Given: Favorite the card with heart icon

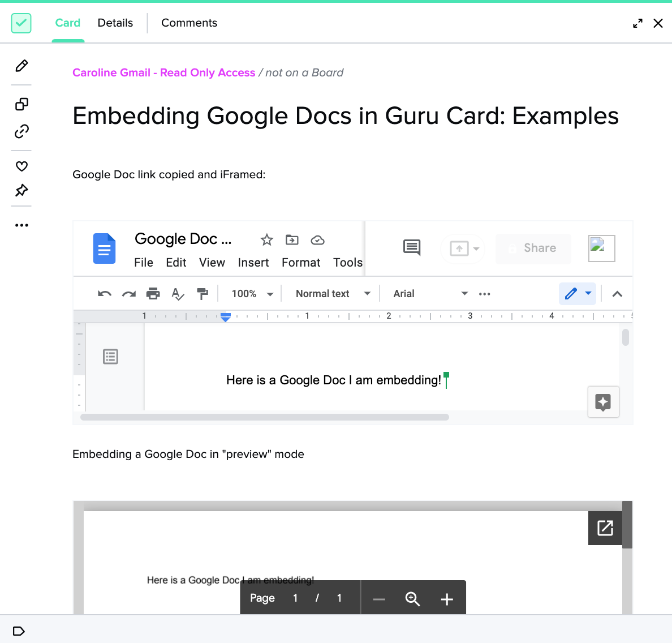Looking at the screenshot, I should click(x=21, y=166).
